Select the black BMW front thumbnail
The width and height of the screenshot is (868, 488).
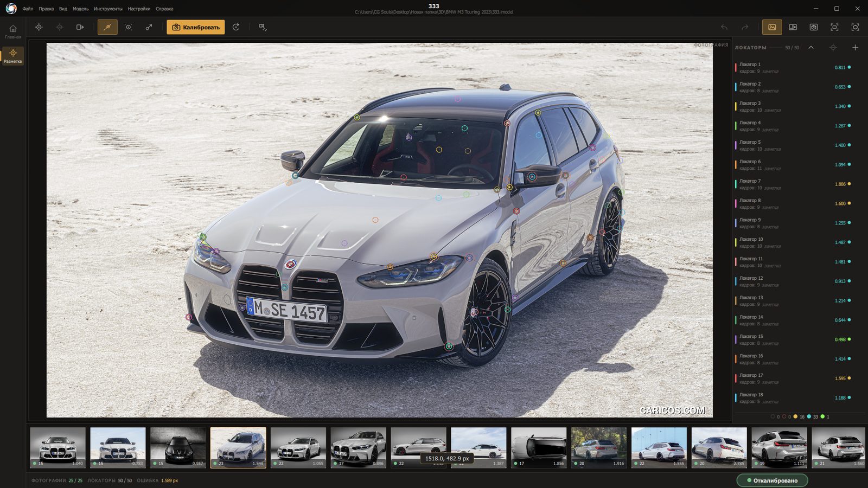point(178,447)
